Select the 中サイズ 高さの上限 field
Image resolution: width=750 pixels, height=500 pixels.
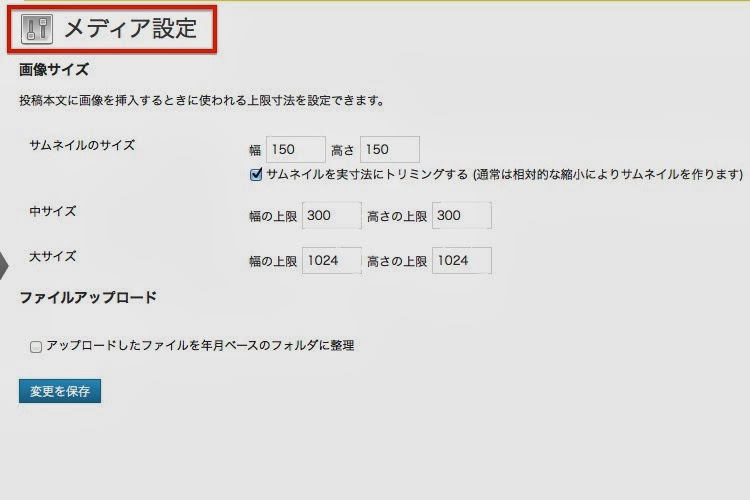tap(462, 215)
